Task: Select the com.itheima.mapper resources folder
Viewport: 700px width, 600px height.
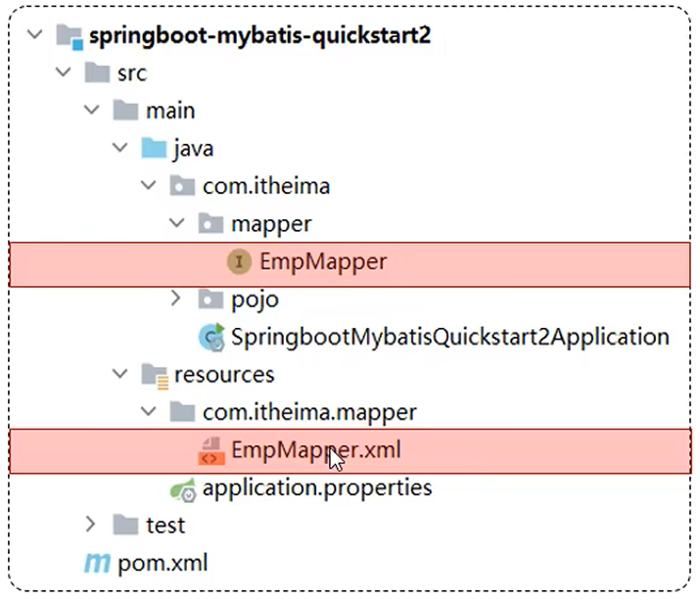Action: [309, 412]
